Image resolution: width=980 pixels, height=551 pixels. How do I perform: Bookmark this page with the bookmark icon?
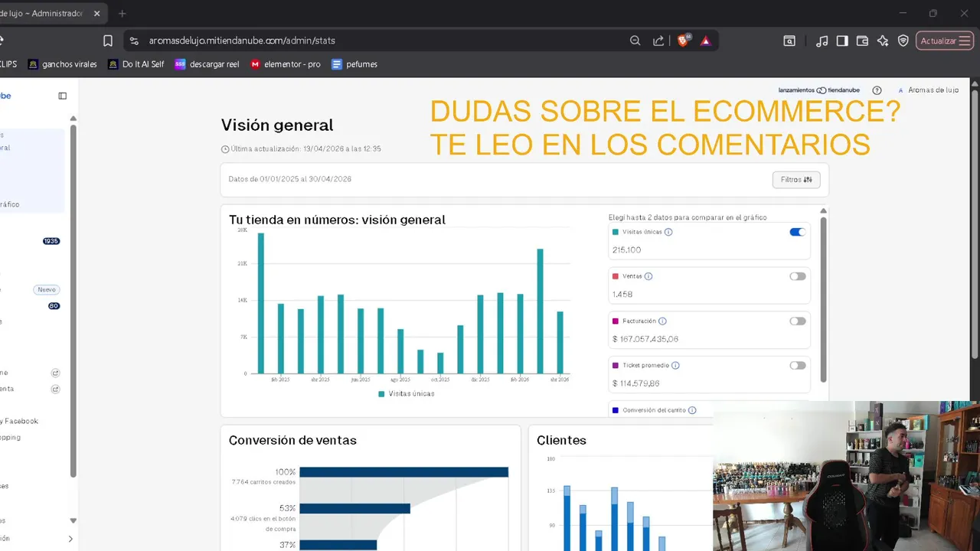point(108,41)
